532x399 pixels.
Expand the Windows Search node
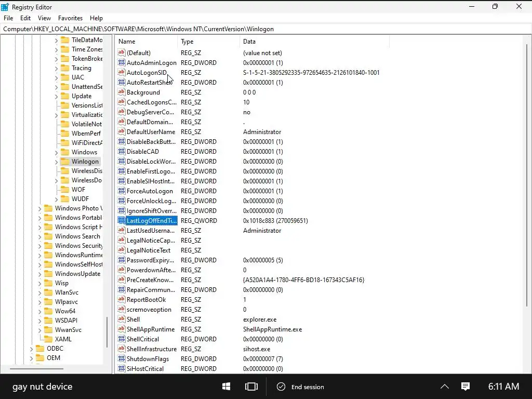[x=39, y=237]
